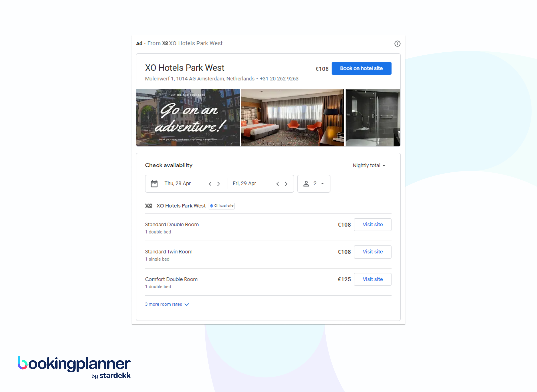Click the guest person icon

pyautogui.click(x=306, y=184)
